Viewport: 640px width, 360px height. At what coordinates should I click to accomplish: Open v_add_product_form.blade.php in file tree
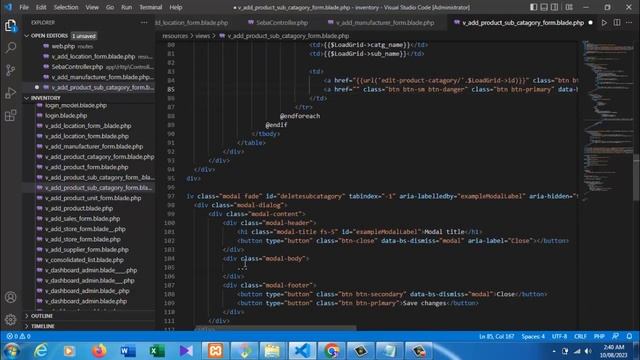(x=87, y=167)
